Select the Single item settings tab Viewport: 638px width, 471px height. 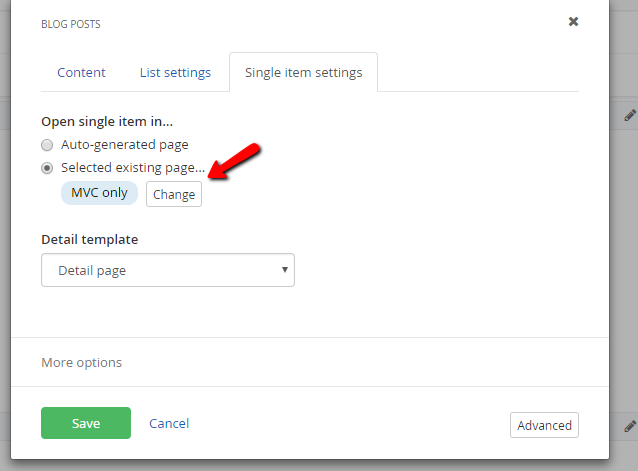coord(304,72)
